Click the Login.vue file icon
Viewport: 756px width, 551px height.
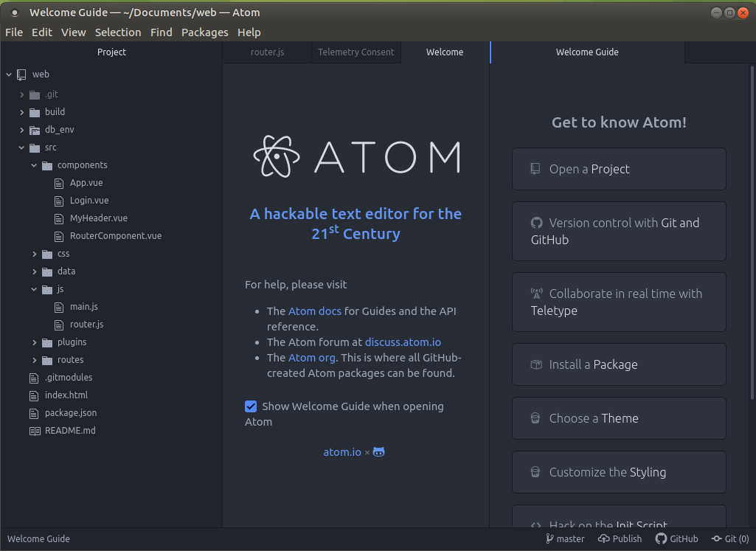[x=59, y=201]
